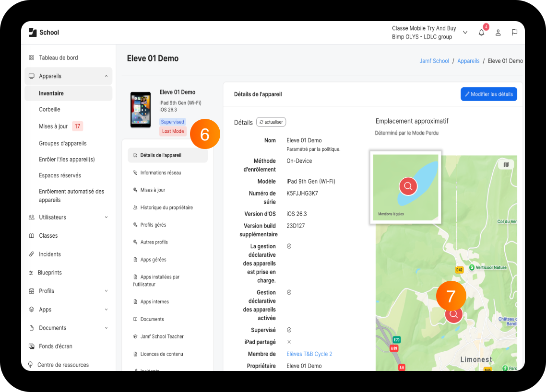
Task: Click Modifier les détails button
Action: point(488,94)
